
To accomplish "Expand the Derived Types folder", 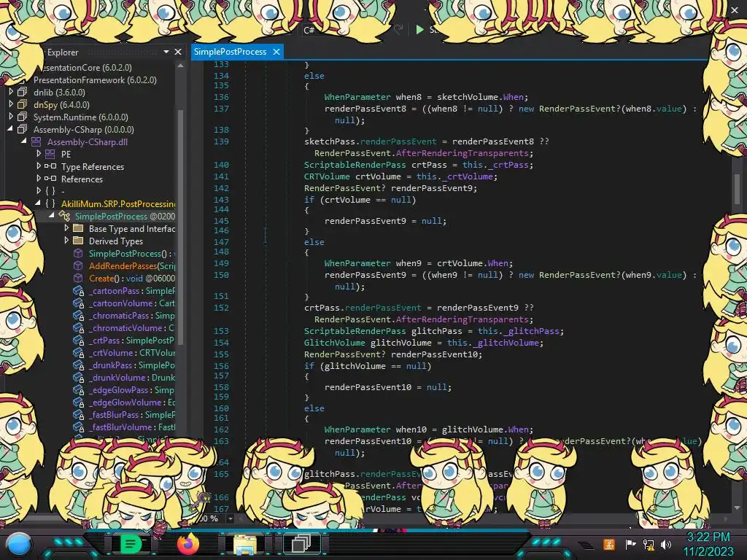I will 66,241.
